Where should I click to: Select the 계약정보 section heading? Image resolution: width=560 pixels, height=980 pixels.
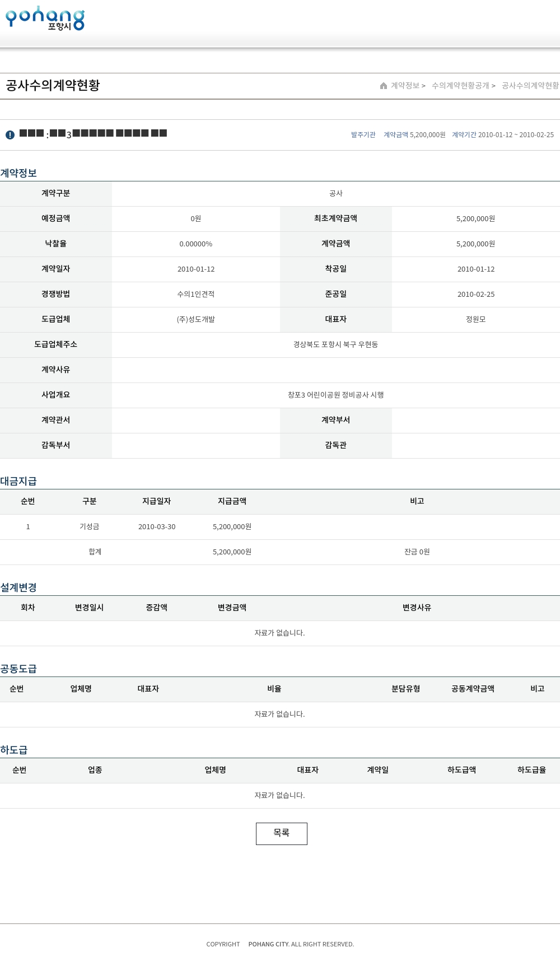[x=18, y=173]
